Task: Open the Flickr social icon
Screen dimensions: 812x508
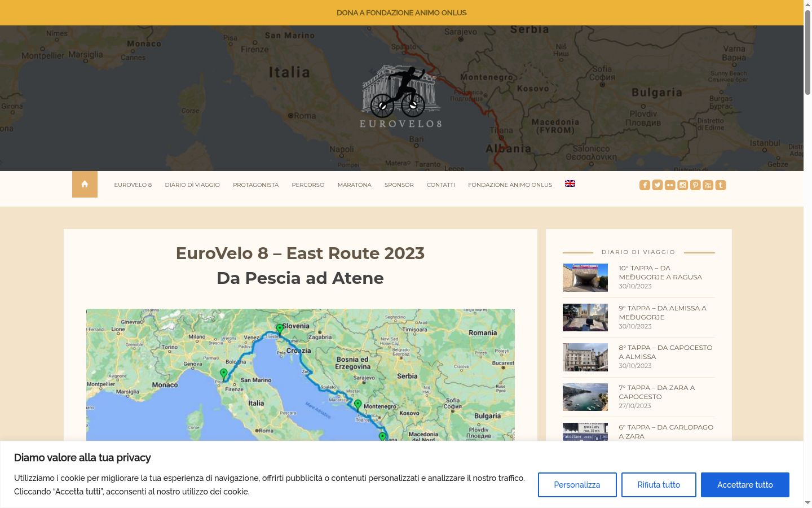Action: [x=670, y=185]
